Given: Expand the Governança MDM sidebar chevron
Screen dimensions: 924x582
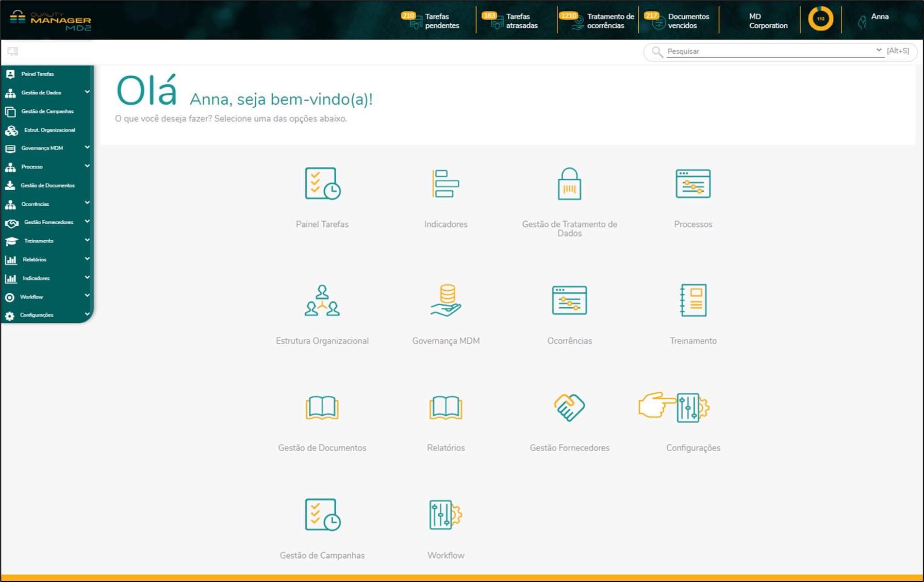Looking at the screenshot, I should pos(87,147).
